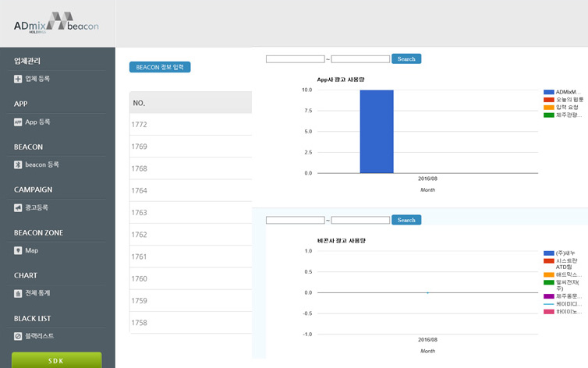Click the Bluetooth icon beside beacon 등록
The height and width of the screenshot is (368, 588).
(18, 165)
